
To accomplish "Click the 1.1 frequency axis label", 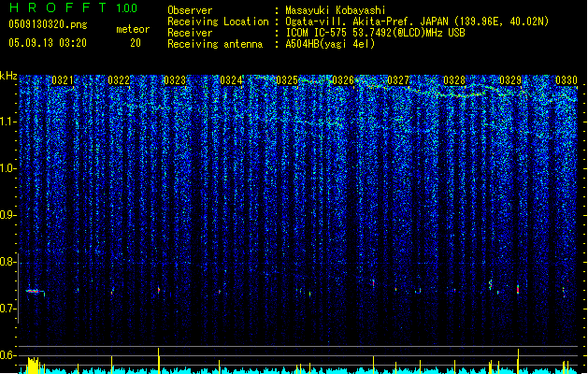I will click(8, 122).
